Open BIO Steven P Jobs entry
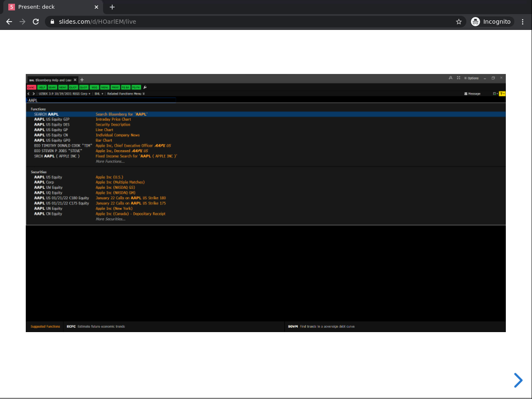532x399 pixels. [x=266, y=151]
